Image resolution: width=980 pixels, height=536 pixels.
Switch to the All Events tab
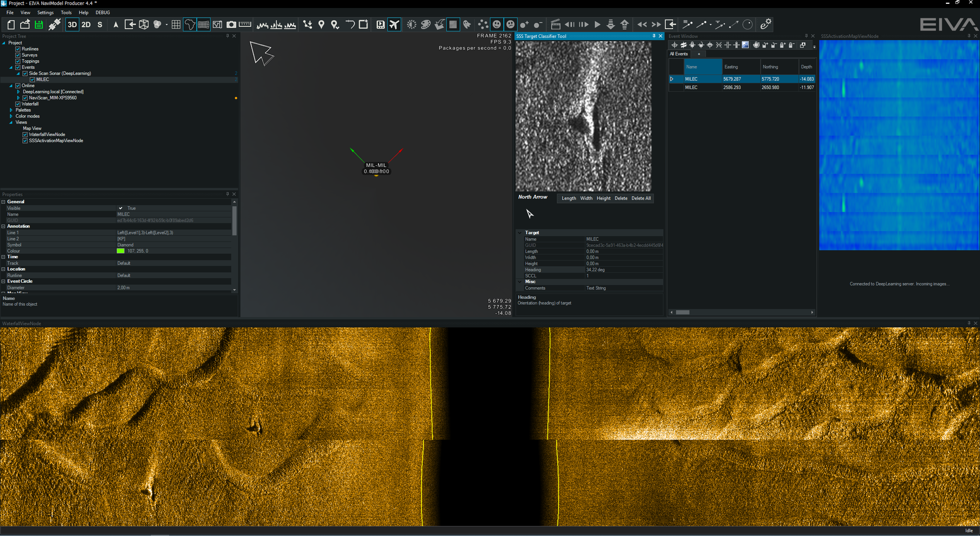pos(678,54)
